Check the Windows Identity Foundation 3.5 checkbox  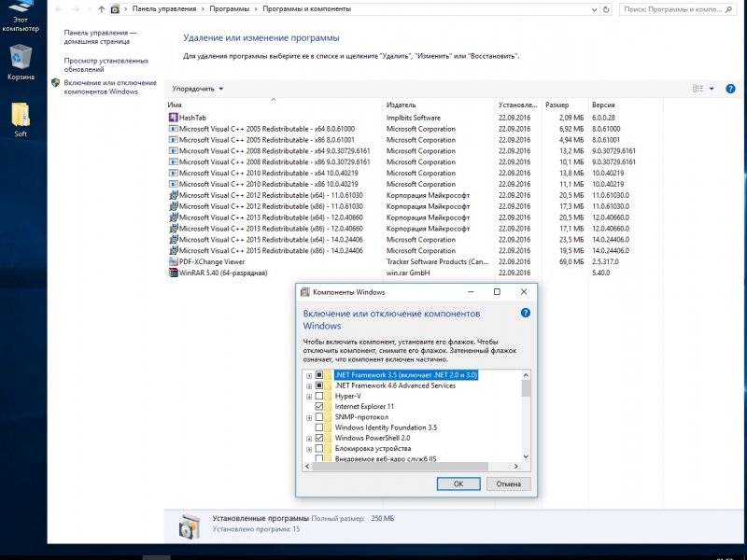point(319,427)
